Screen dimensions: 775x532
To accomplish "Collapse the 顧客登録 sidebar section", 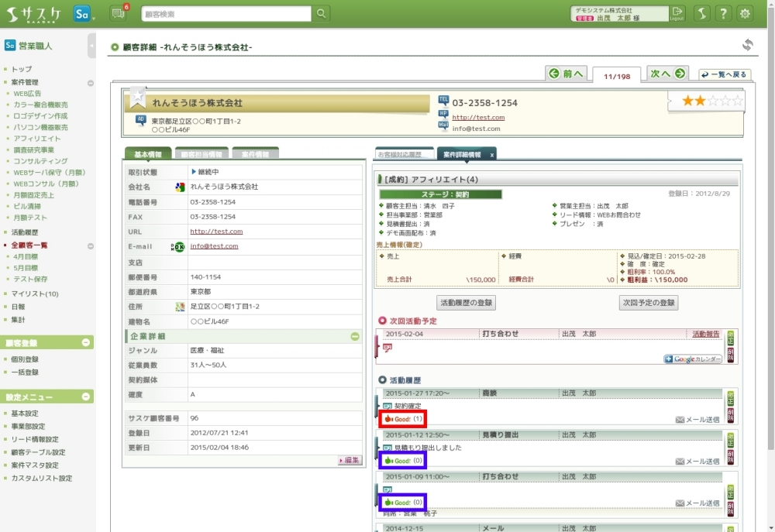I will point(87,343).
